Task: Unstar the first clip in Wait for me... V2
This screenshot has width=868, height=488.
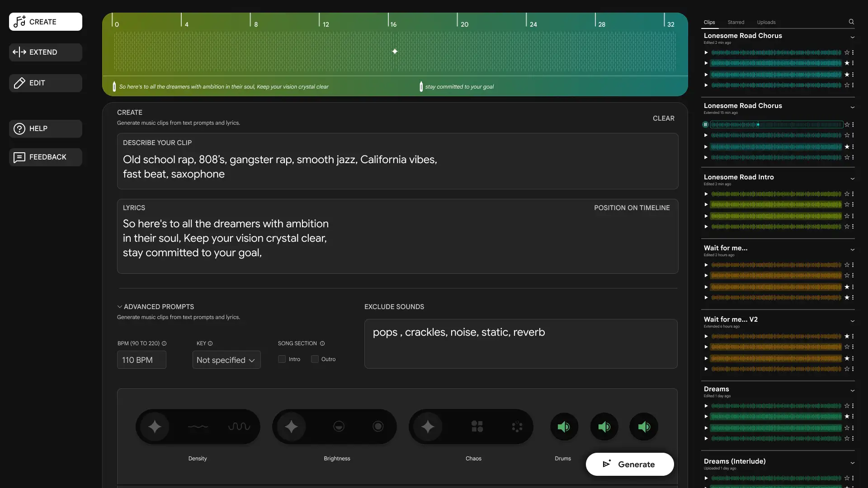Action: tap(847, 337)
